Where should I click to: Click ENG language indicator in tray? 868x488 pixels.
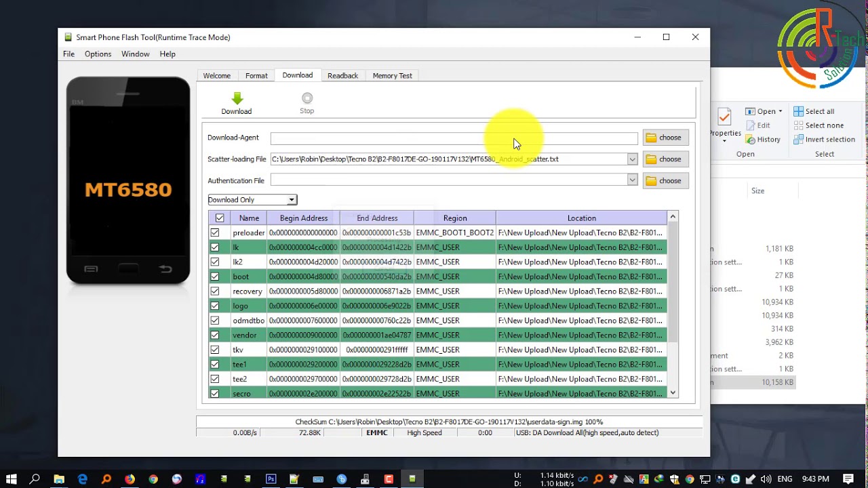click(785, 479)
